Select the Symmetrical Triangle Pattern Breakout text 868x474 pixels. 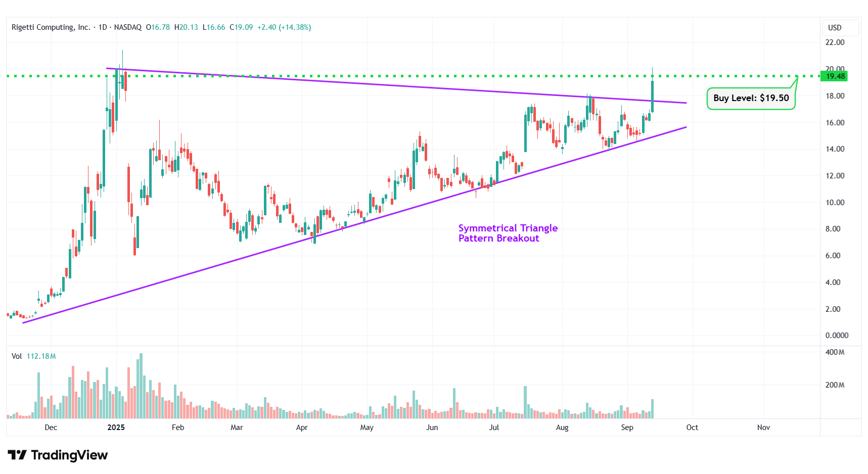point(508,233)
